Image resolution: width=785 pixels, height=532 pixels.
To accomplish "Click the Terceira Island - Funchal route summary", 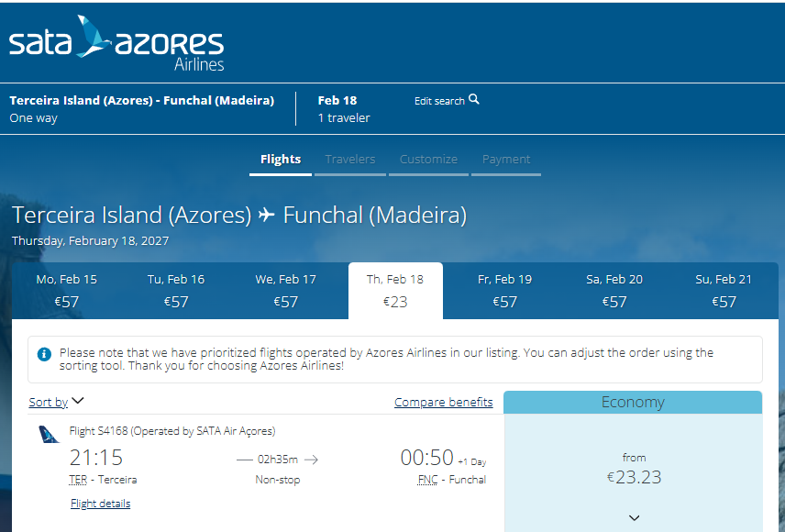I will 141,100.
